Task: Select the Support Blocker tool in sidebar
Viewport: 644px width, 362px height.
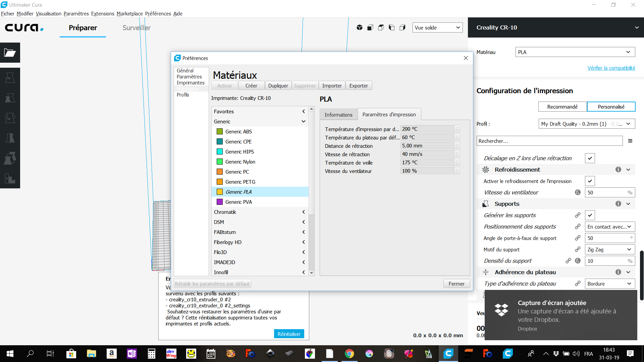Action: tap(10, 178)
